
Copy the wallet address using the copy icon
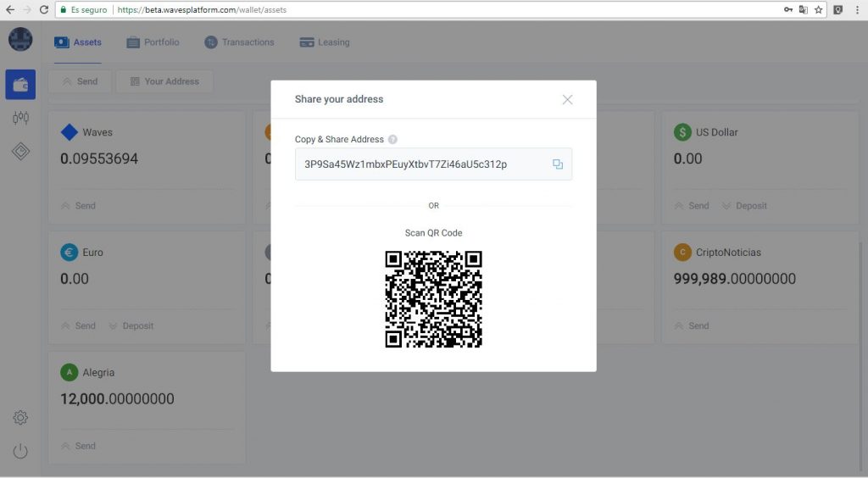click(558, 164)
